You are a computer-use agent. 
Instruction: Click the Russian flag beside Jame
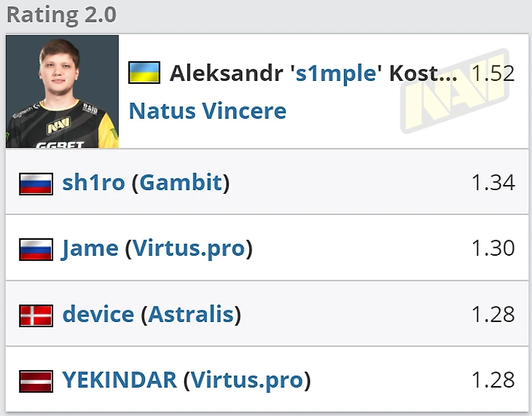pos(36,248)
